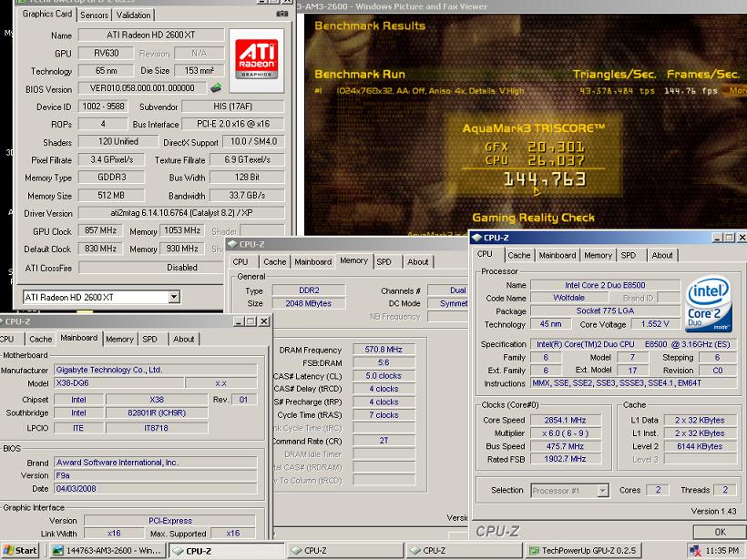Image resolution: width=747 pixels, height=560 pixels.
Task: Click the CAS# Latency 5.0 clocks value
Action: [x=384, y=376]
